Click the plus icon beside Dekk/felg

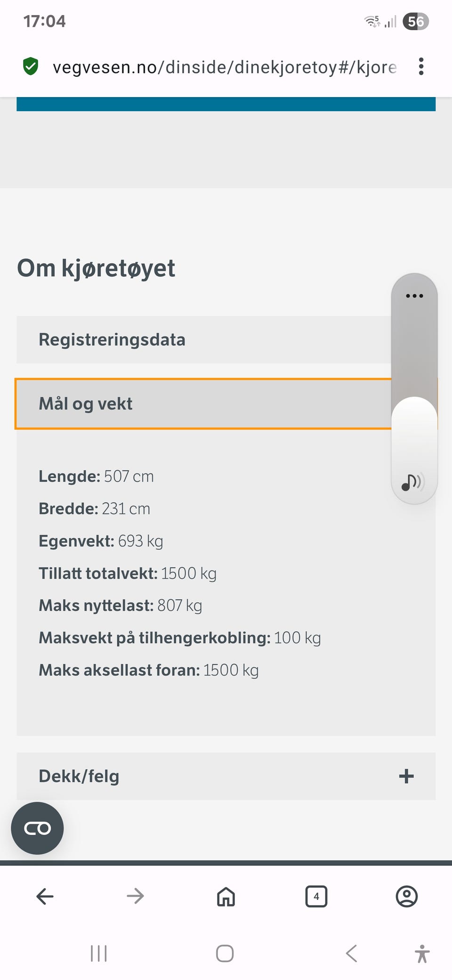(406, 776)
